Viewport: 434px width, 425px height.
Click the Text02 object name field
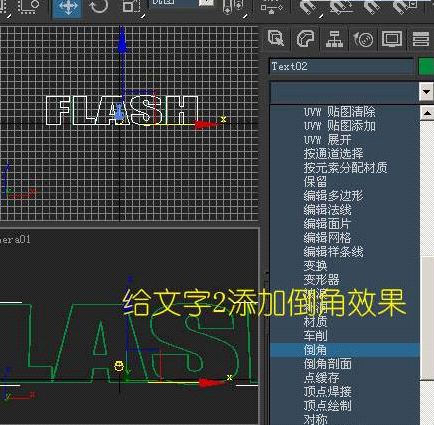[341, 66]
